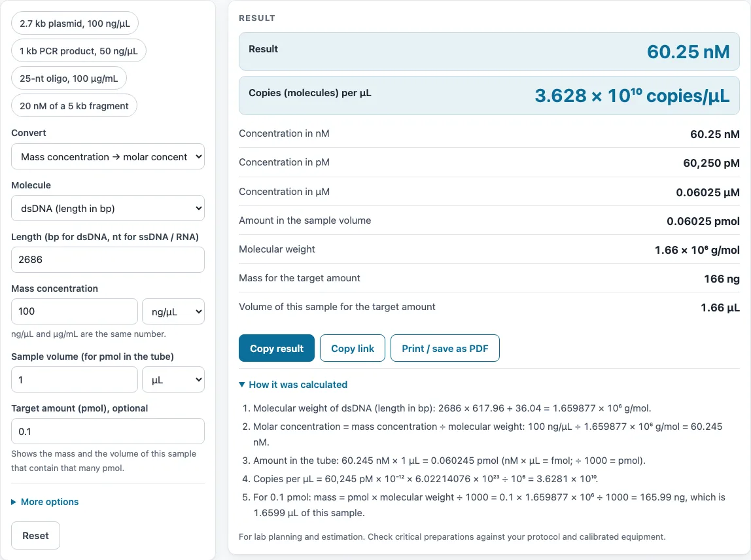Viewport: 751px width, 560px height.
Task: Open the Convert mode dropdown
Action: [108, 156]
